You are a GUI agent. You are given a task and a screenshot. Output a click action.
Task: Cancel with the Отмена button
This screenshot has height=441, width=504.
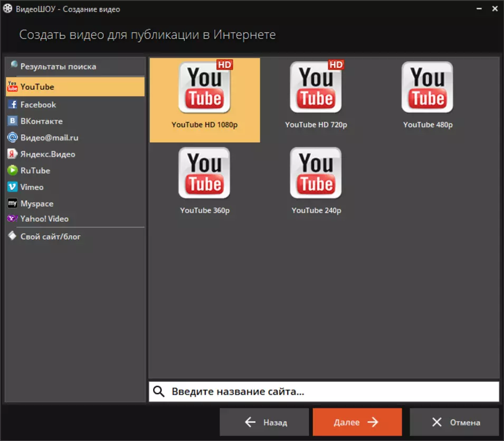[454, 422]
